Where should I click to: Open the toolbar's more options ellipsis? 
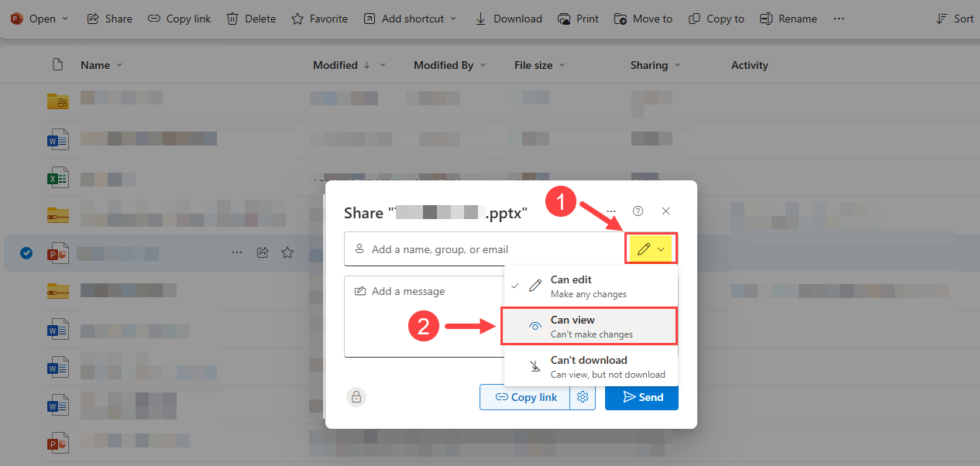[x=839, y=19]
